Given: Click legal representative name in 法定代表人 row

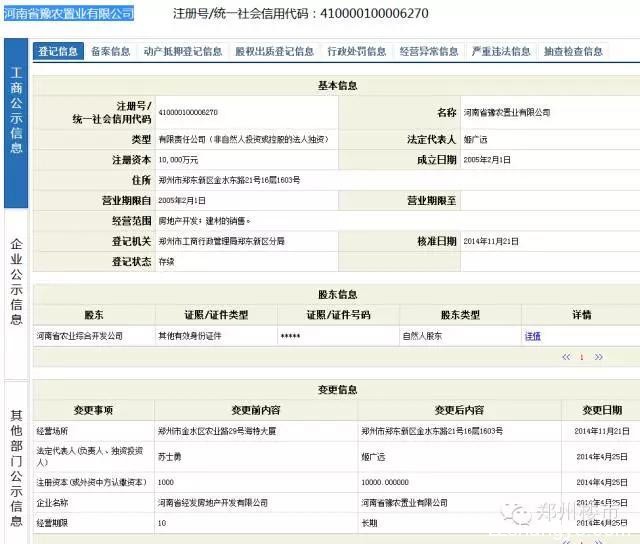Looking at the screenshot, I should click(x=475, y=140).
